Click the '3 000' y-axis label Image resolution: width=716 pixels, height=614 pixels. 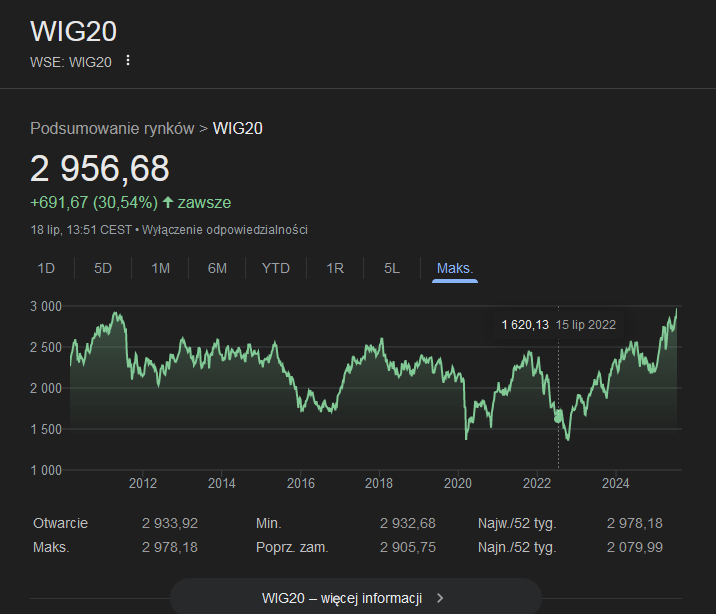(x=46, y=306)
